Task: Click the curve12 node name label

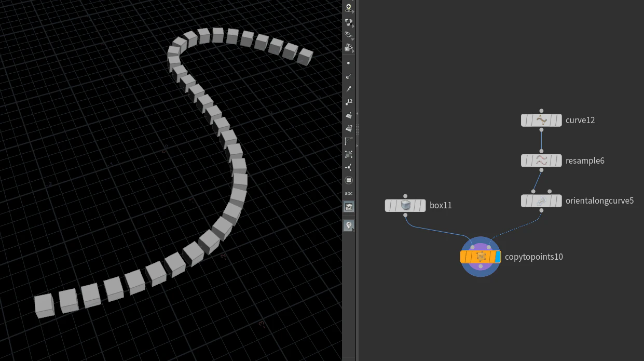Action: pos(580,120)
